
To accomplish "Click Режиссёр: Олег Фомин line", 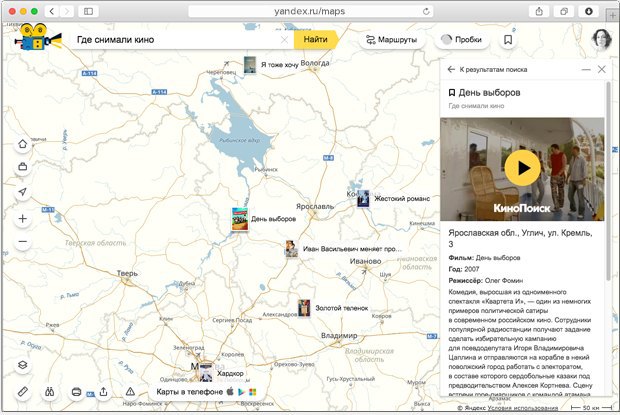I will click(x=486, y=281).
